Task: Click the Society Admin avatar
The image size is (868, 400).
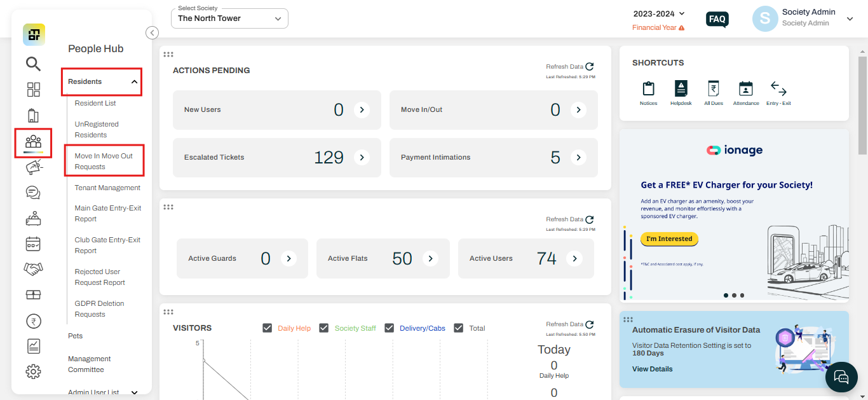Action: point(765,19)
